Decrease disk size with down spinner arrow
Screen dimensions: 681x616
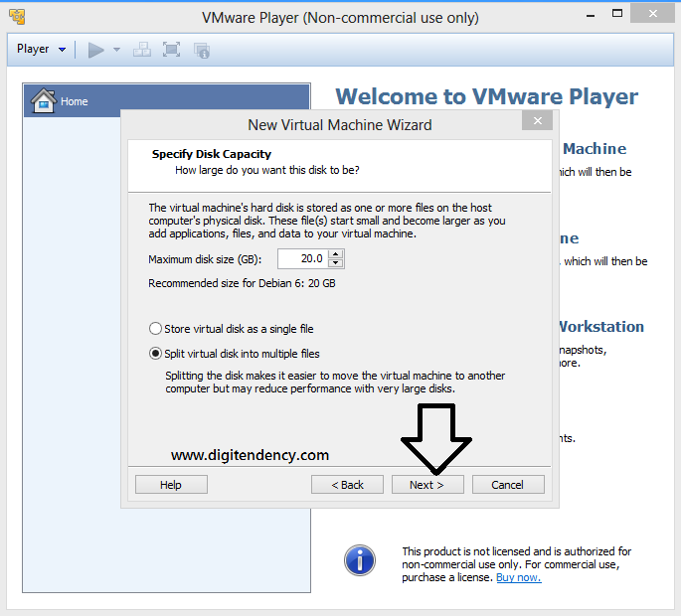click(x=336, y=263)
